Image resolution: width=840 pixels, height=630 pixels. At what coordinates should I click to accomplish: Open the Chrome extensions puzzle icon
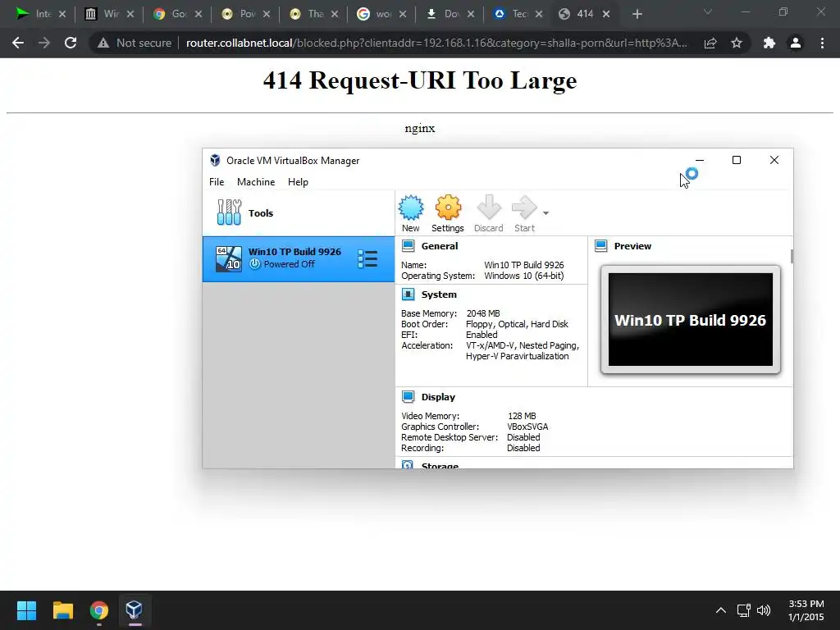(x=769, y=43)
